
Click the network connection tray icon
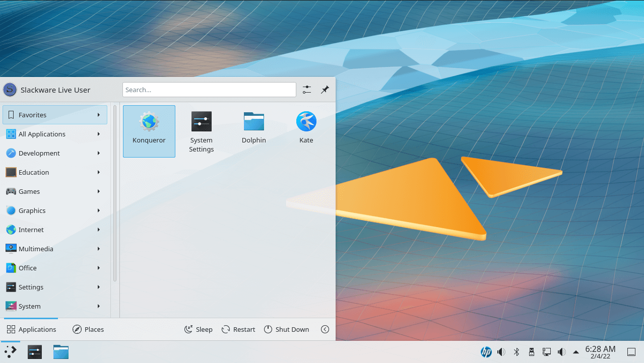(x=546, y=352)
